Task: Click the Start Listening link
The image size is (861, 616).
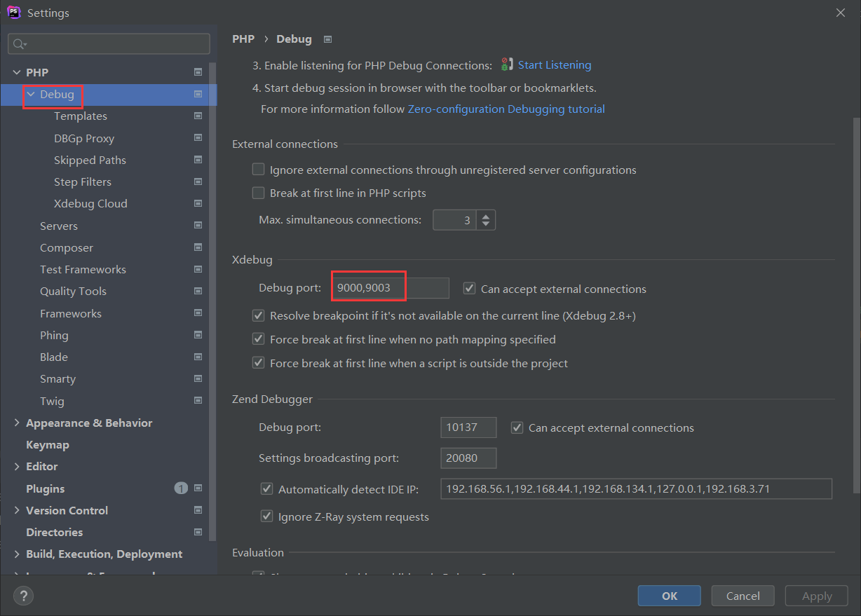Action: [x=555, y=64]
